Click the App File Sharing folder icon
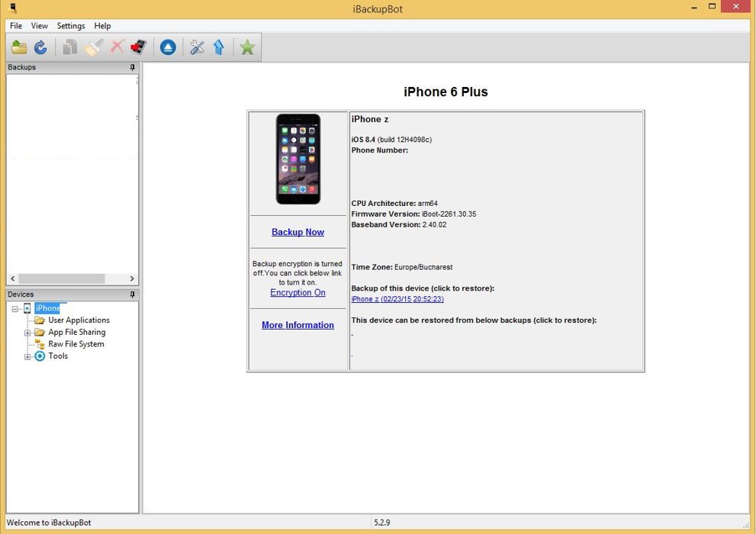 pos(40,332)
